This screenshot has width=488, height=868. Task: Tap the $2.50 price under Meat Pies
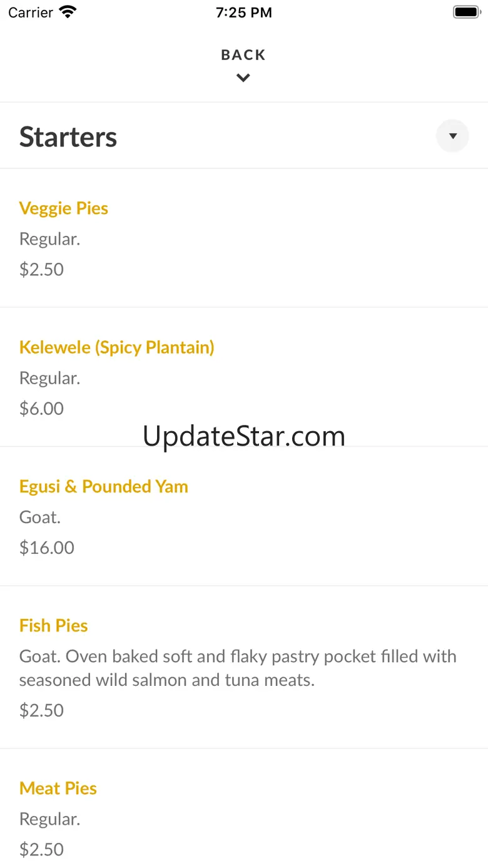point(42,849)
